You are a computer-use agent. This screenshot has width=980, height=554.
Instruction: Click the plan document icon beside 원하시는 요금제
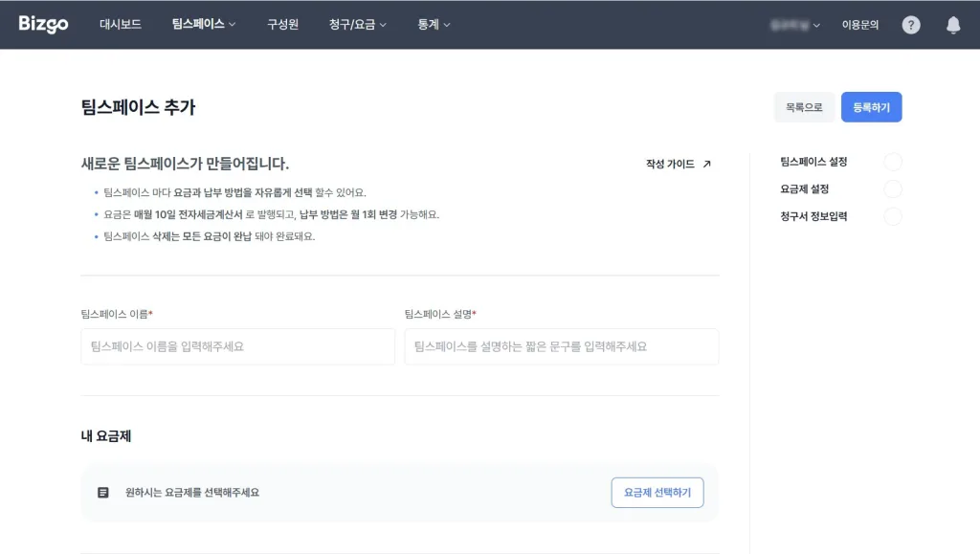pyautogui.click(x=102, y=493)
